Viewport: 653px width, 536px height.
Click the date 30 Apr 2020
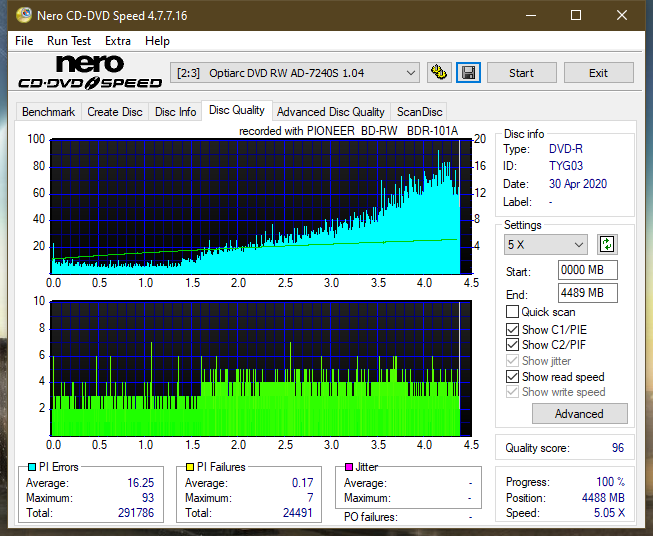[578, 184]
